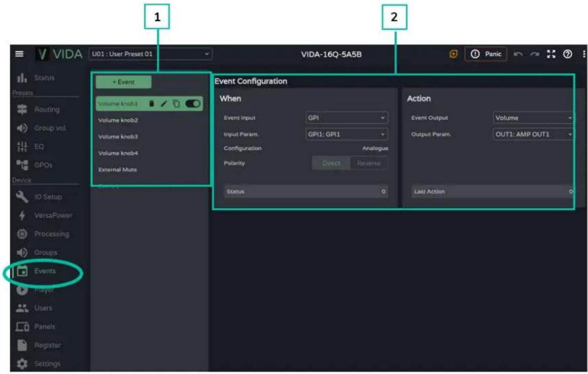Open the Output Param. dropdown
Viewport: 588px width, 374px height.
pos(533,134)
